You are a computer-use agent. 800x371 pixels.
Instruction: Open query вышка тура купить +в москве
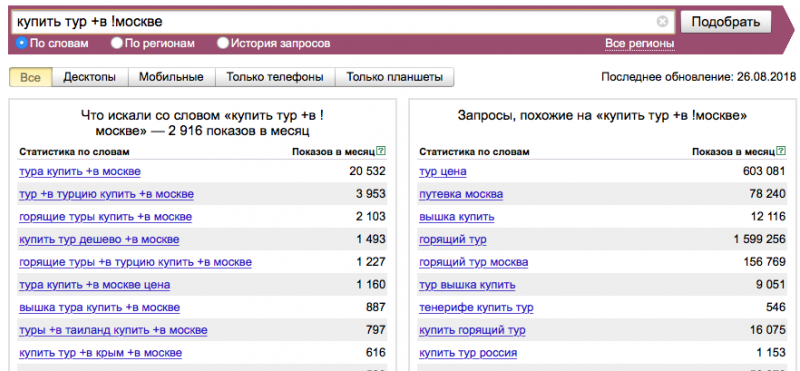click(x=99, y=308)
